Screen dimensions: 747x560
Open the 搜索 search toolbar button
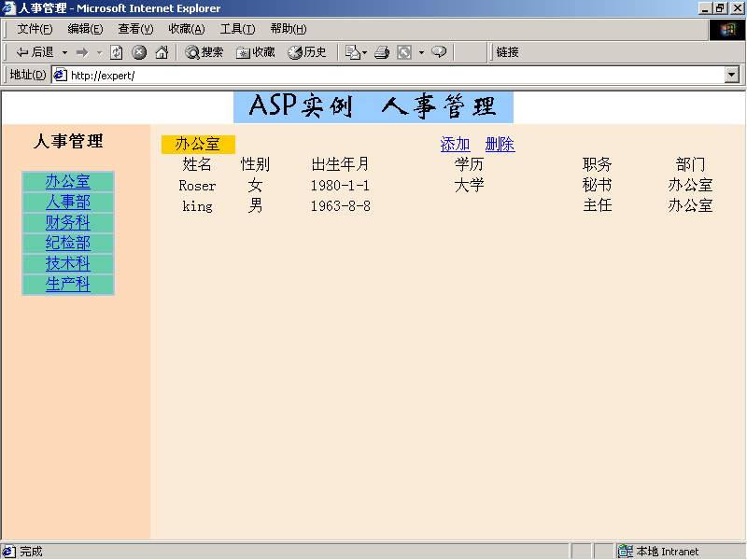(x=204, y=52)
